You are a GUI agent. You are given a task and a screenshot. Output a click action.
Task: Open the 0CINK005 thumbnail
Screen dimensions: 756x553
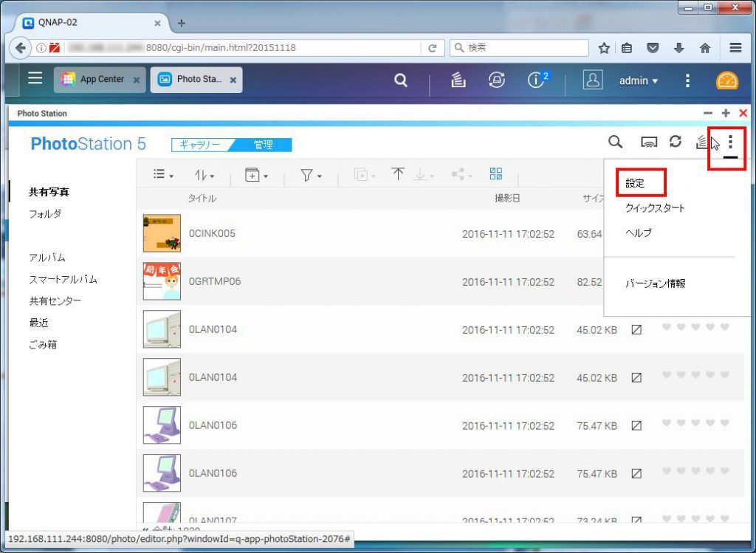point(162,233)
